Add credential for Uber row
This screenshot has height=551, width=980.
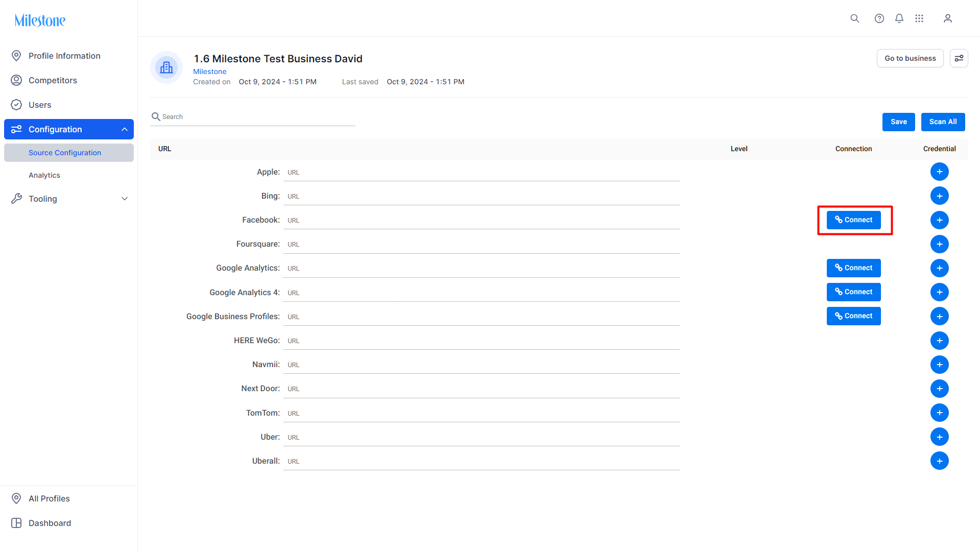coord(940,437)
